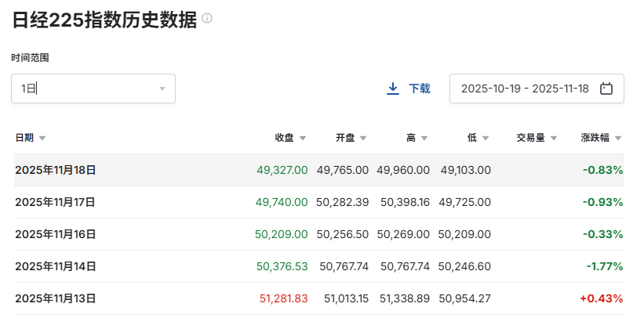The height and width of the screenshot is (318, 644).
Task: Sort by 涨跌幅 column arrow
Action: pos(618,139)
